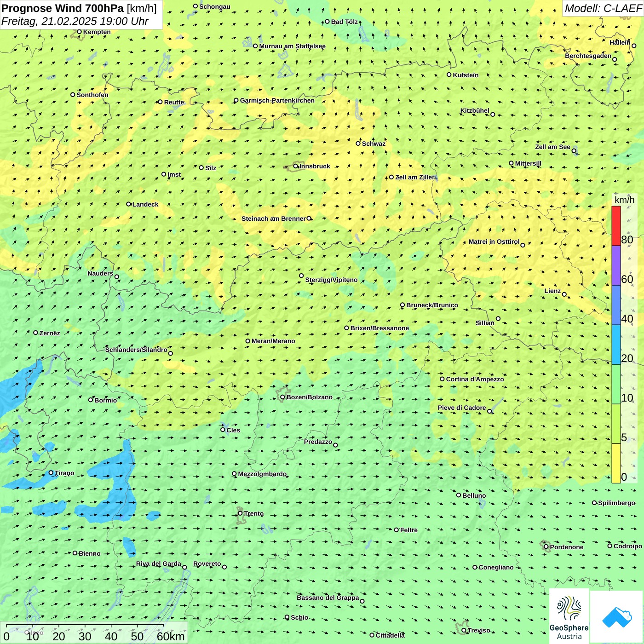Click the 'Riva del Garda' label
The height and width of the screenshot is (644, 644).
pos(158,563)
